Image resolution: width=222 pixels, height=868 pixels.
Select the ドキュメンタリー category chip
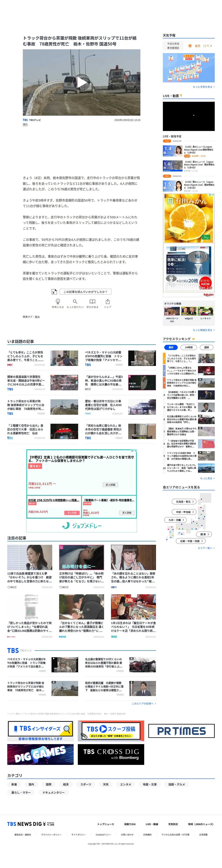click(54, 793)
